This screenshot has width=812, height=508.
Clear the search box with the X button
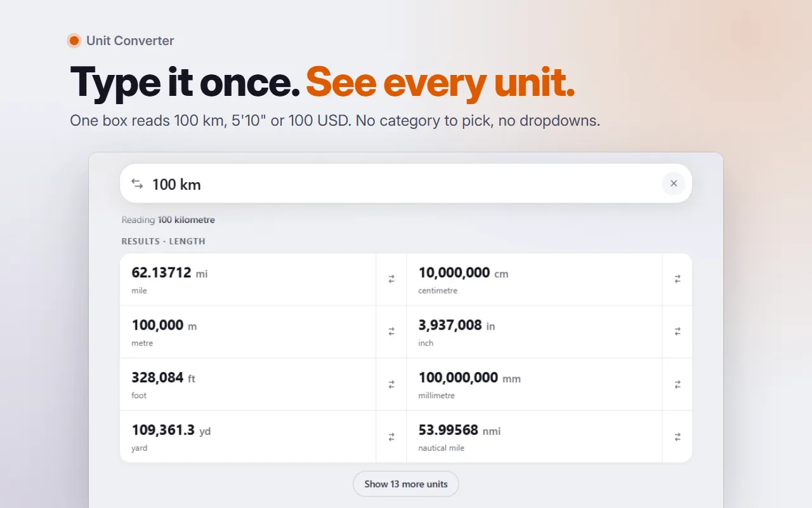674,184
